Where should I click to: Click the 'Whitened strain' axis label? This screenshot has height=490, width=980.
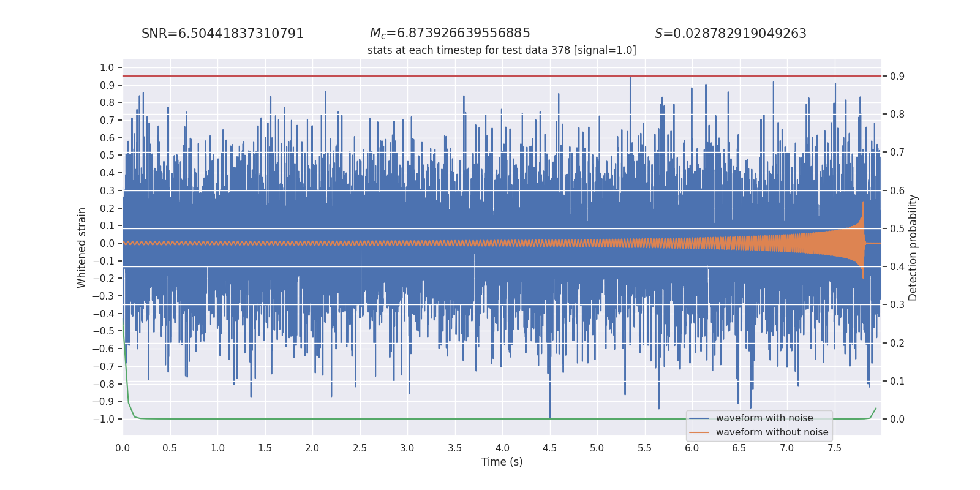pos(81,247)
